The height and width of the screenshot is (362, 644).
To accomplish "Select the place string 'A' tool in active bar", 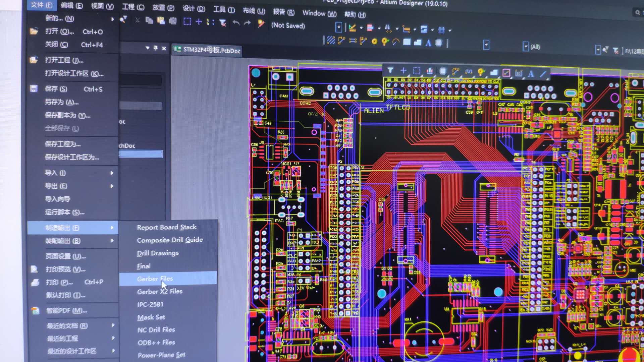I will click(x=531, y=74).
